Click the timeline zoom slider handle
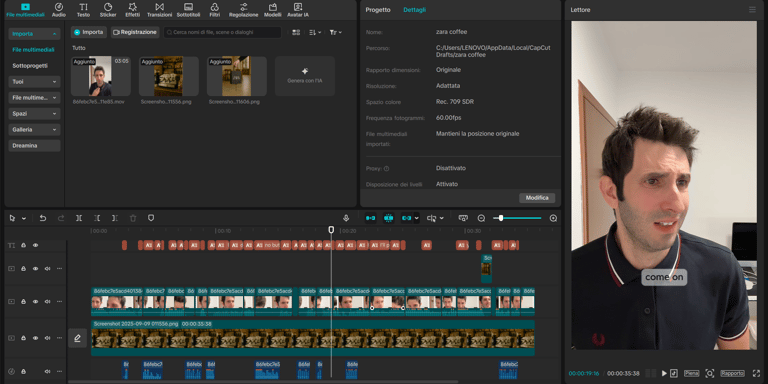The height and width of the screenshot is (384, 768). click(501, 218)
